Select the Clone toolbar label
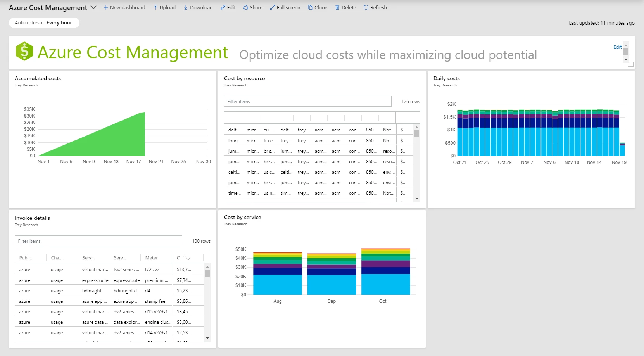The width and height of the screenshot is (644, 356). [321, 7]
